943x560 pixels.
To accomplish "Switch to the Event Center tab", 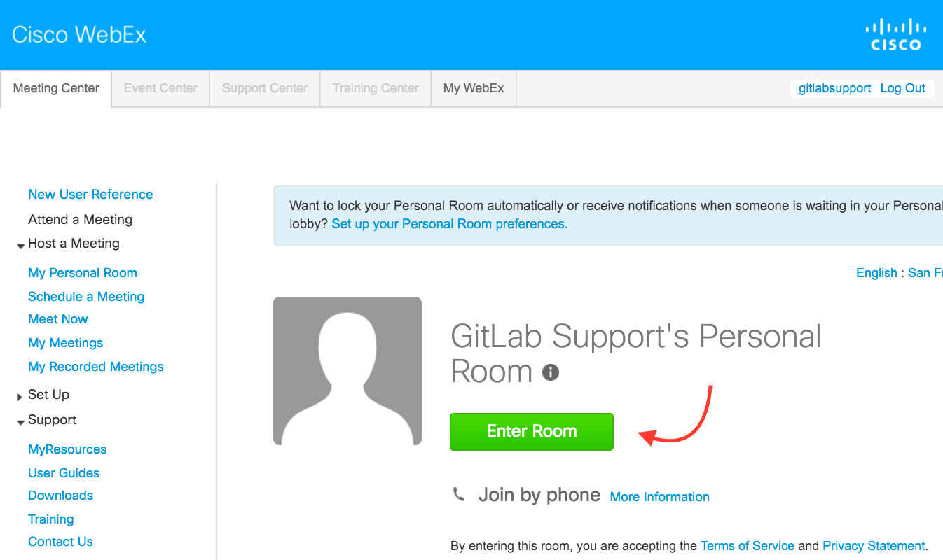I will click(x=160, y=88).
